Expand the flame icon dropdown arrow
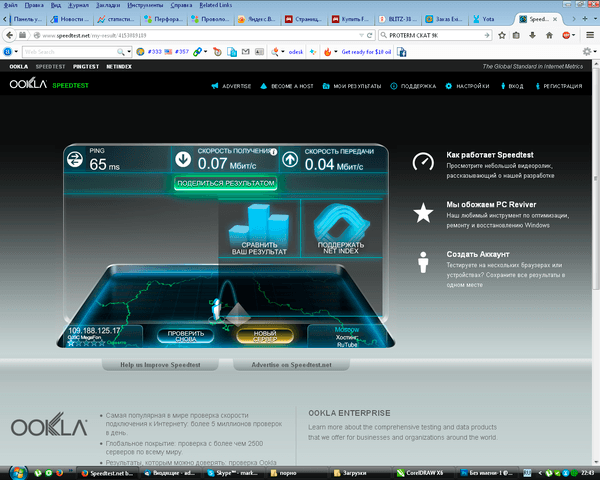The width and height of the screenshot is (600, 480). pyautogui.click(x=336, y=52)
